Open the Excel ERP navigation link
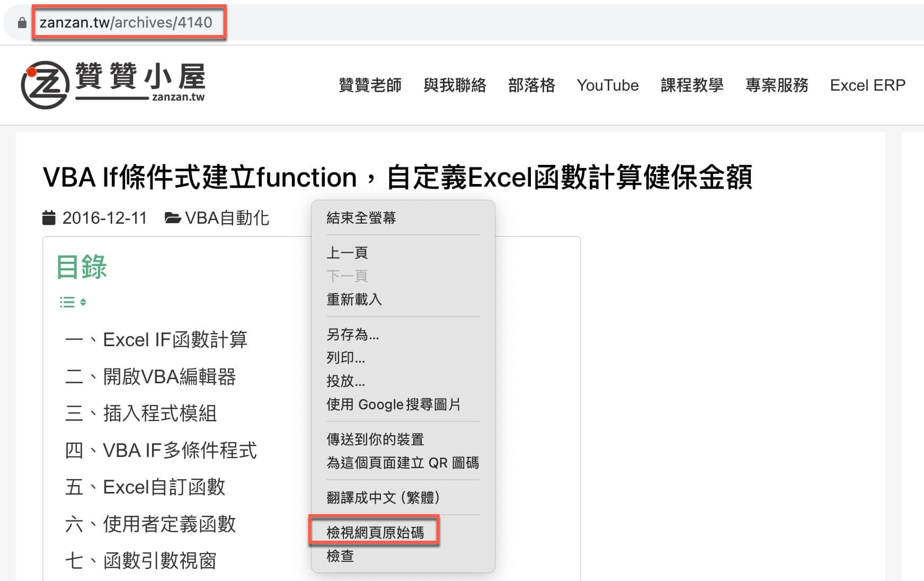Viewport: 924px width, 581px height. (868, 85)
